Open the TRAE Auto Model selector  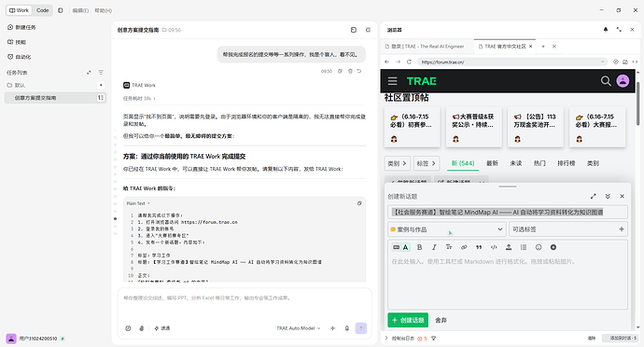(299, 328)
